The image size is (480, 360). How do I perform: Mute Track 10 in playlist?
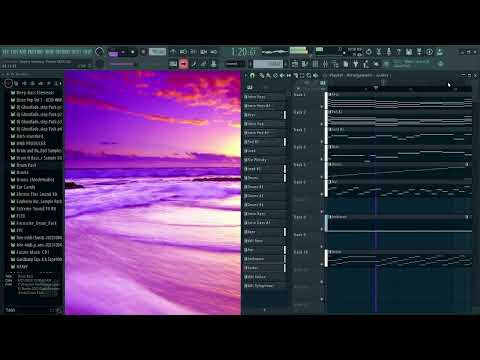tap(322, 264)
